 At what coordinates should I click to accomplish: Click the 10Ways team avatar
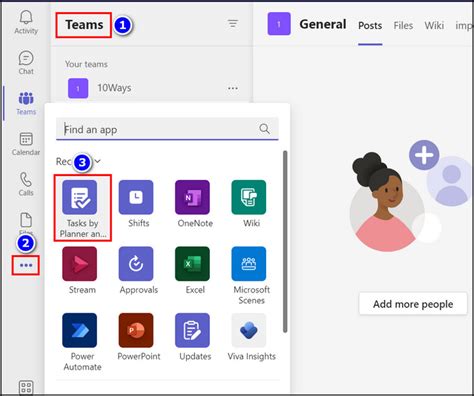78,88
